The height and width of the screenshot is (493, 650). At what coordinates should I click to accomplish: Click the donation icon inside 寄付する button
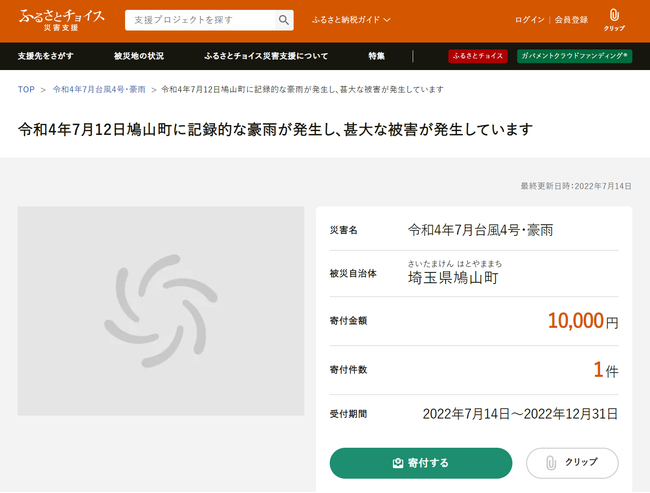pos(398,463)
